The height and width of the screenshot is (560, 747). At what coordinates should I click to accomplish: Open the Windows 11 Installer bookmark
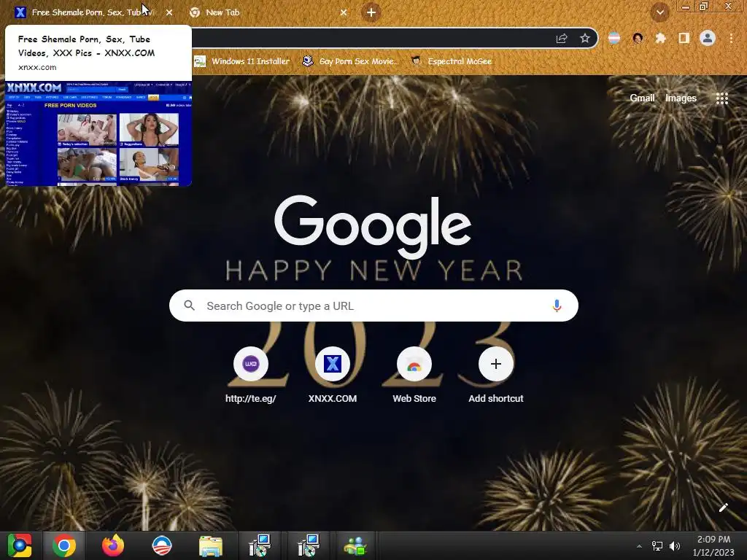[x=242, y=61]
